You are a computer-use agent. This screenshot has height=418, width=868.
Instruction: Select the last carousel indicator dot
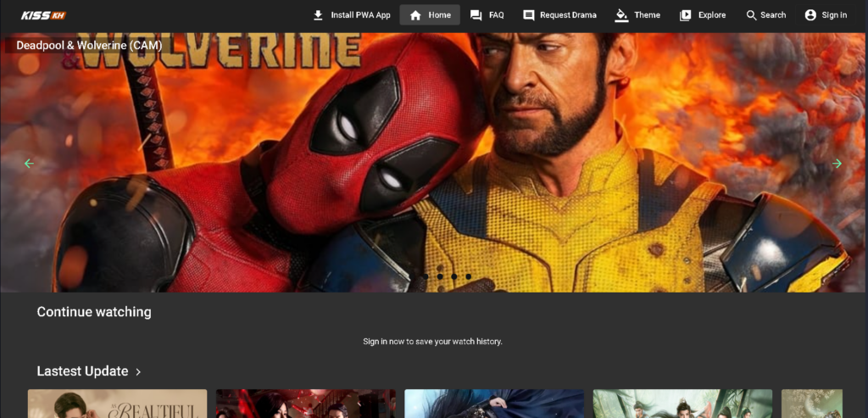pos(468,276)
